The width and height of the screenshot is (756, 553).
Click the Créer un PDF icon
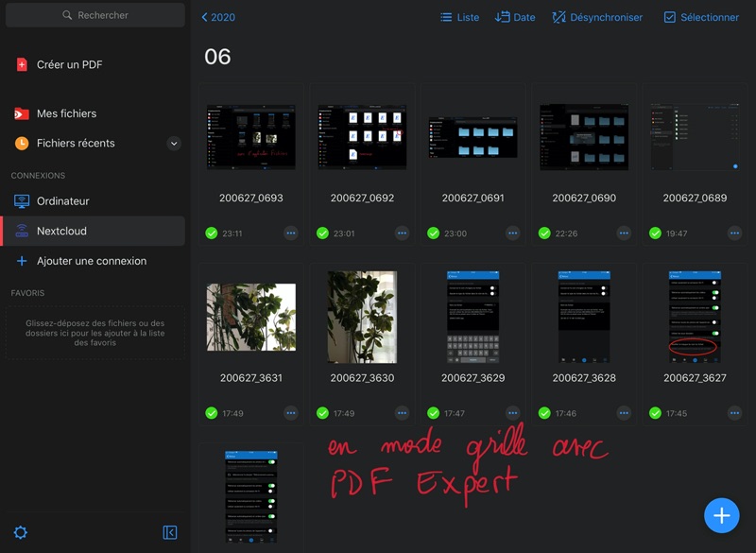(x=22, y=65)
